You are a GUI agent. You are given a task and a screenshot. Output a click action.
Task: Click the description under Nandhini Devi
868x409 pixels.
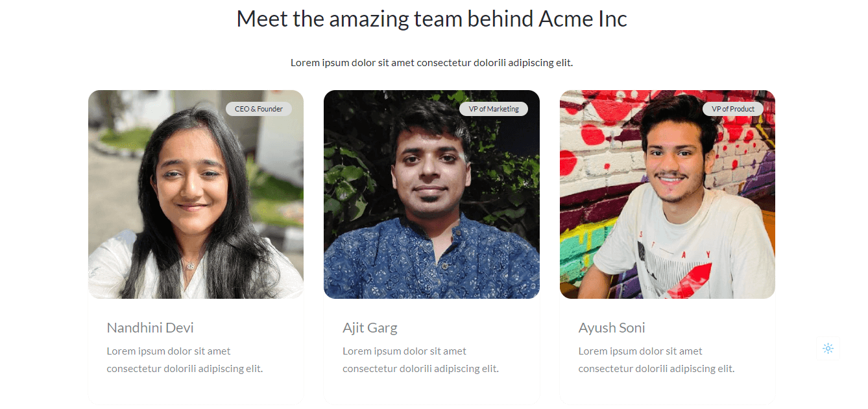pos(185,360)
